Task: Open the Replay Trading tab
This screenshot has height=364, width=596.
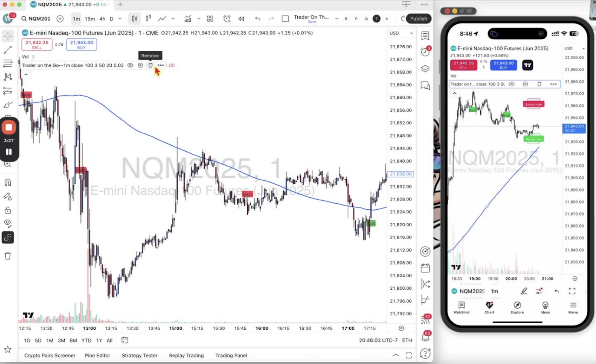Action: point(186,355)
